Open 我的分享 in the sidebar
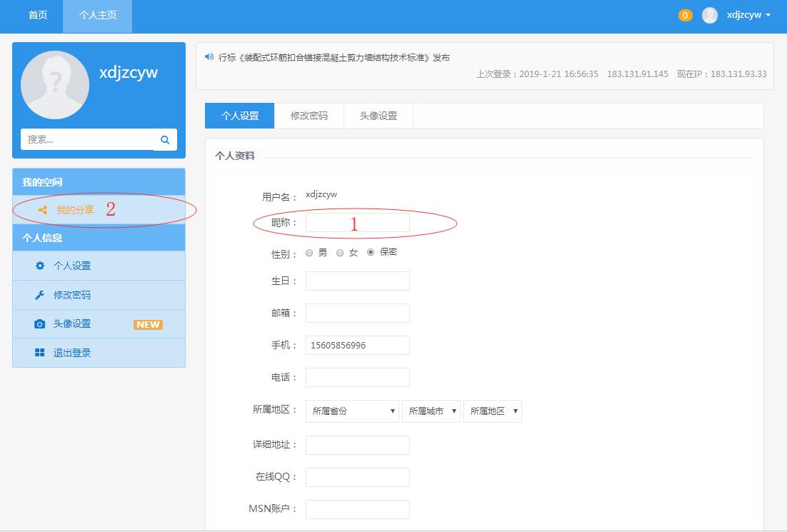Image resolution: width=787 pixels, height=532 pixels. tap(99, 210)
